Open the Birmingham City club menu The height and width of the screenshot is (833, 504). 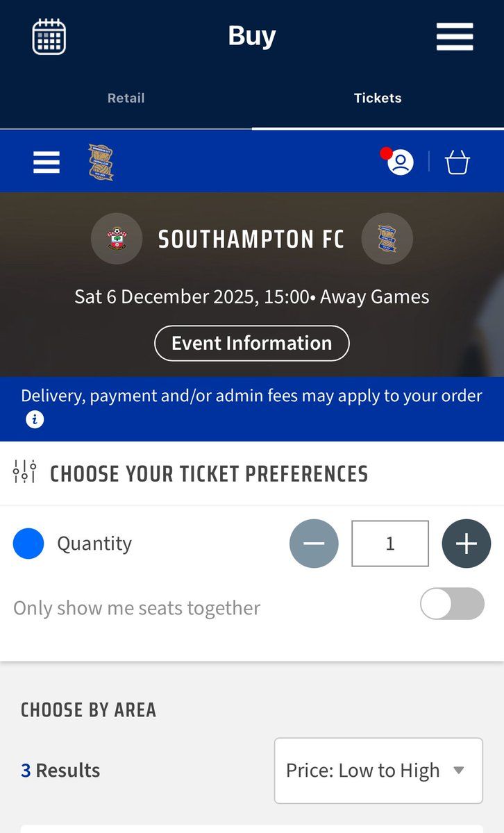[46, 161]
